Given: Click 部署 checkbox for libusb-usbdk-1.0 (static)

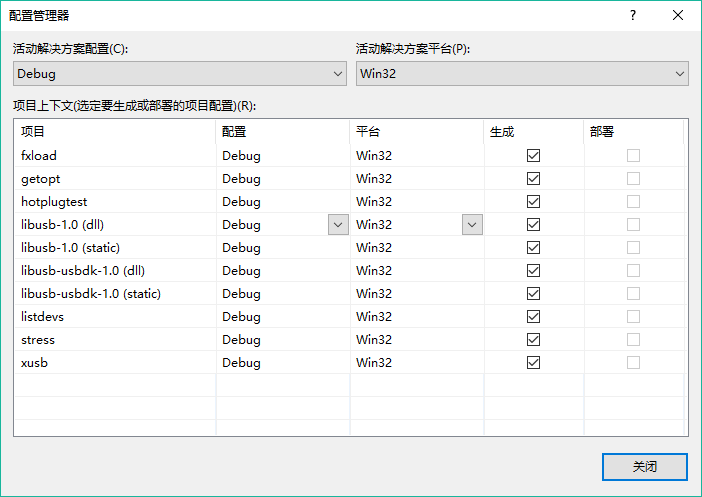Looking at the screenshot, I should [x=633, y=294].
